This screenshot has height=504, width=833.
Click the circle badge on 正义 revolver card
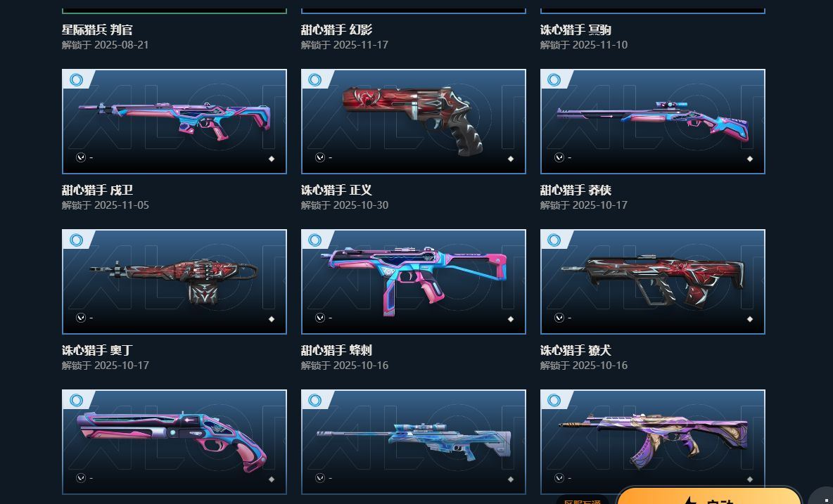(315, 80)
